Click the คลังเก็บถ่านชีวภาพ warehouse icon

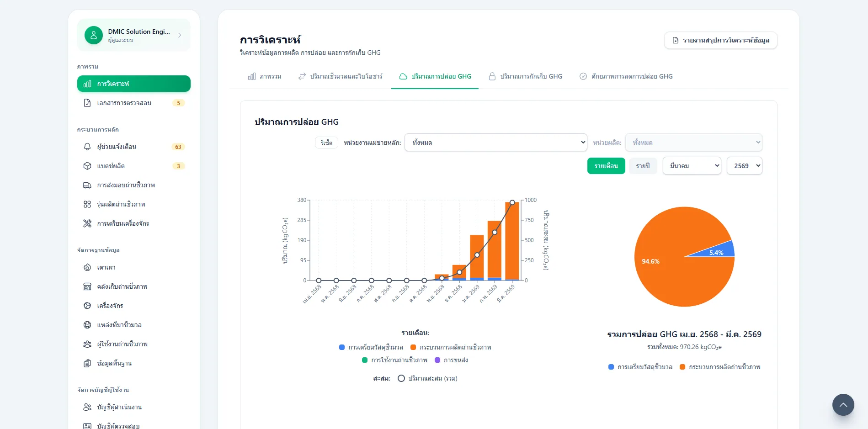coord(87,286)
